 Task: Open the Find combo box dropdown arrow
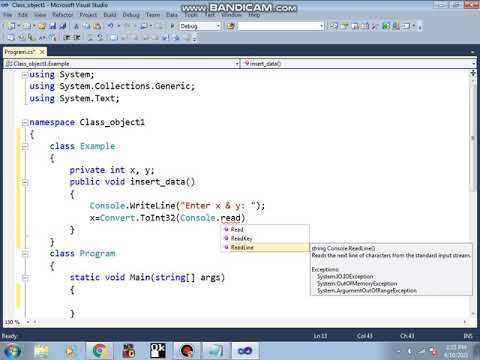[x=321, y=26]
